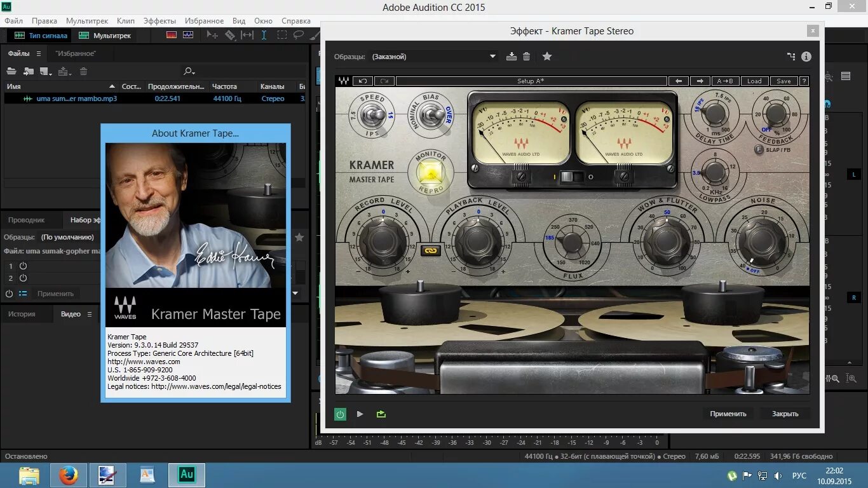Click the Waves logo in the plugin toolbar

[x=344, y=80]
